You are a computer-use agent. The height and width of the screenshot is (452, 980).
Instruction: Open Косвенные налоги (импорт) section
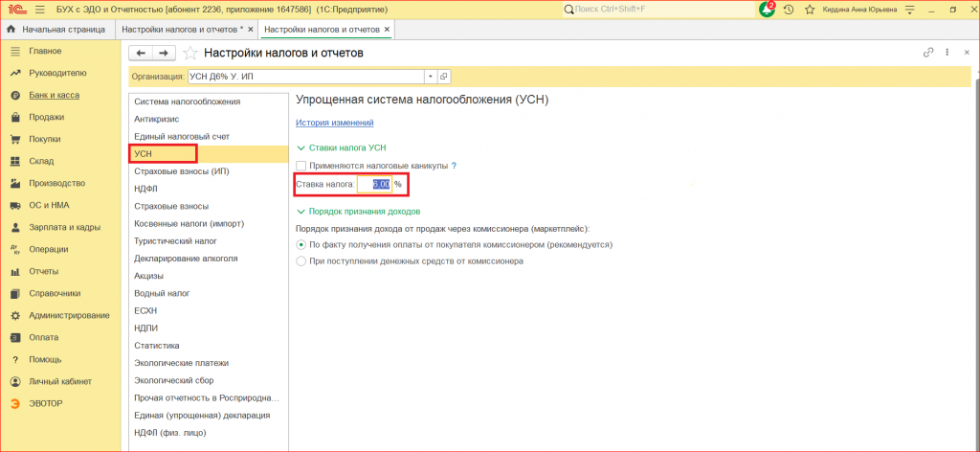click(208, 223)
